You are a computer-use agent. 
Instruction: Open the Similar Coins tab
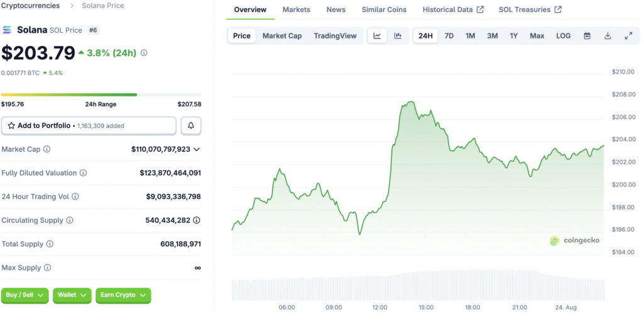tap(384, 9)
